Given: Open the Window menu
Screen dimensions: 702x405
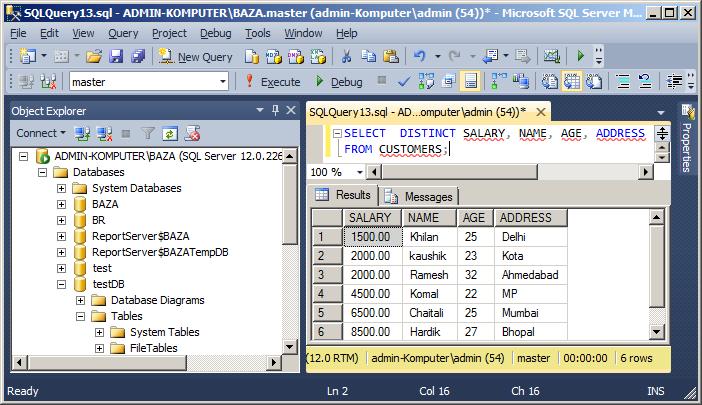Looking at the screenshot, I should click(303, 33).
